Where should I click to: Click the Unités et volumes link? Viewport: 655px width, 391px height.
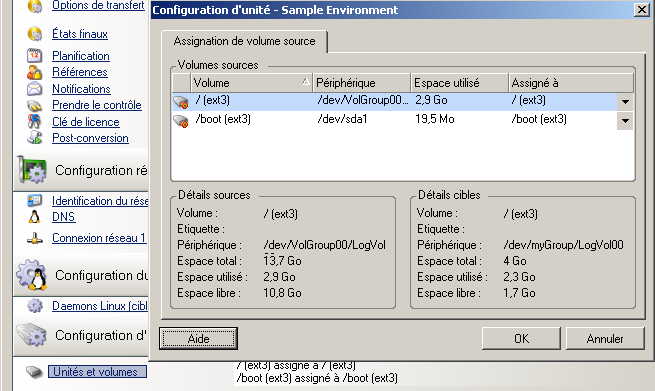[97, 371]
